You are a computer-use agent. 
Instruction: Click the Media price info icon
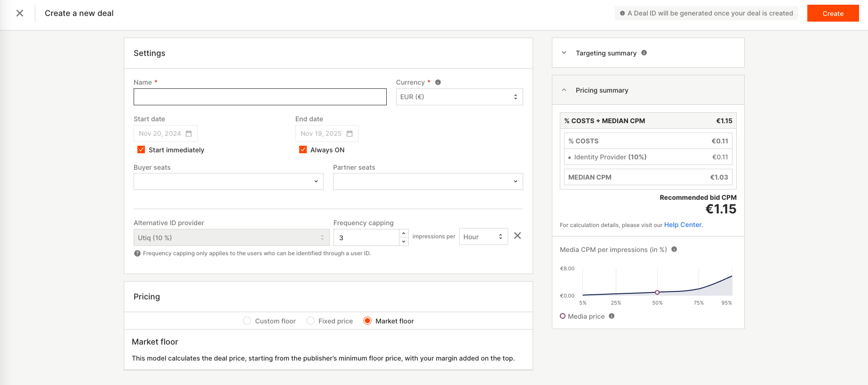612,316
